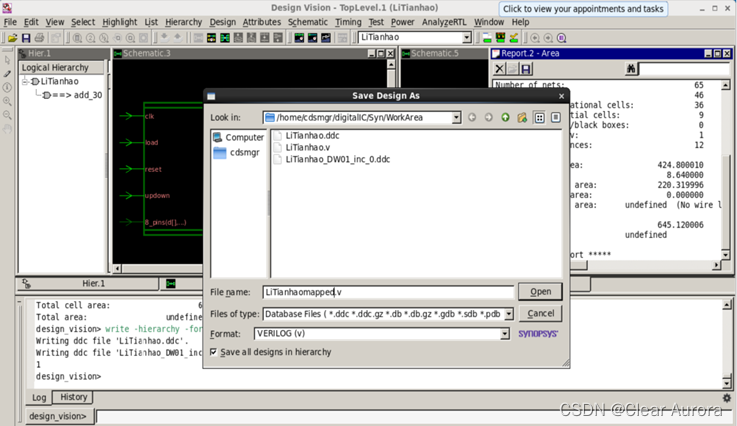Select the pencil tool in left sidebar
The width and height of the screenshot is (737, 426).
click(x=7, y=74)
